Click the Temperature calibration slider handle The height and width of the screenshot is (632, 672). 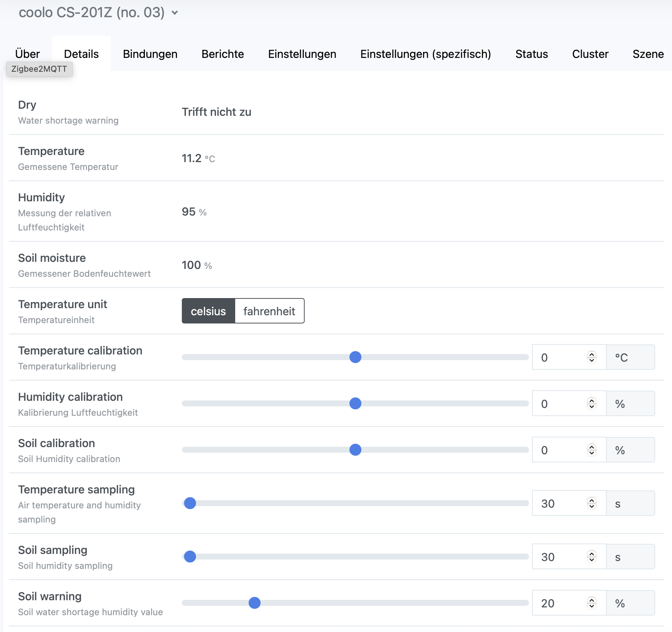tap(355, 357)
